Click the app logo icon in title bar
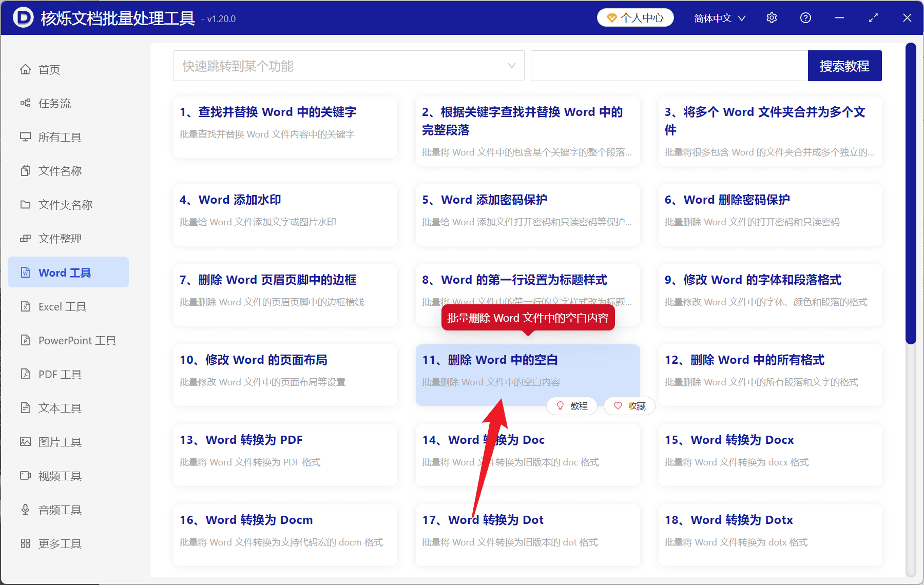Screen dimensions: 924x585 coord(23,18)
